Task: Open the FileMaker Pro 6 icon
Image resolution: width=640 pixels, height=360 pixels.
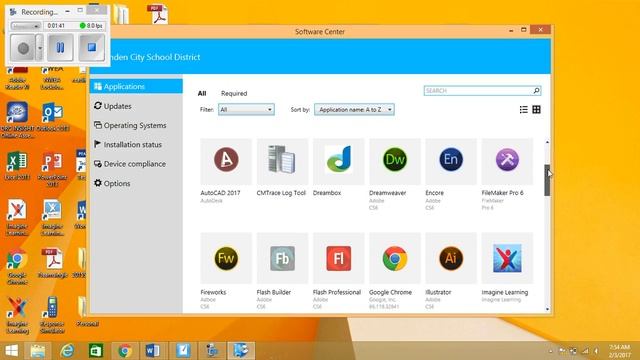Action: tap(507, 161)
